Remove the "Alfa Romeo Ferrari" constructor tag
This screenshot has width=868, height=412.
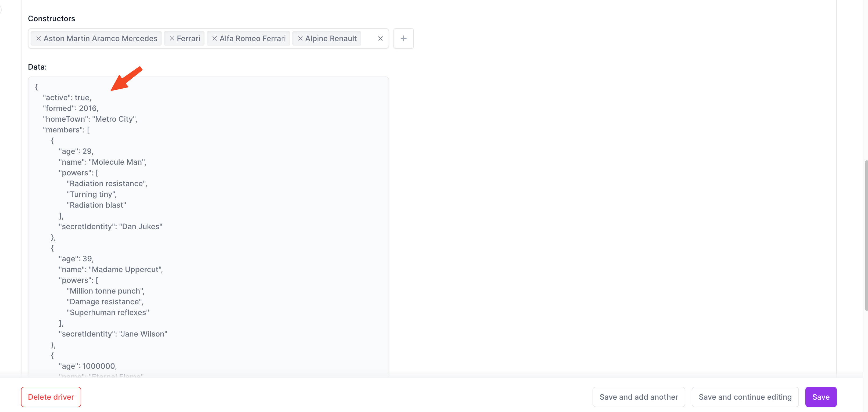point(214,38)
